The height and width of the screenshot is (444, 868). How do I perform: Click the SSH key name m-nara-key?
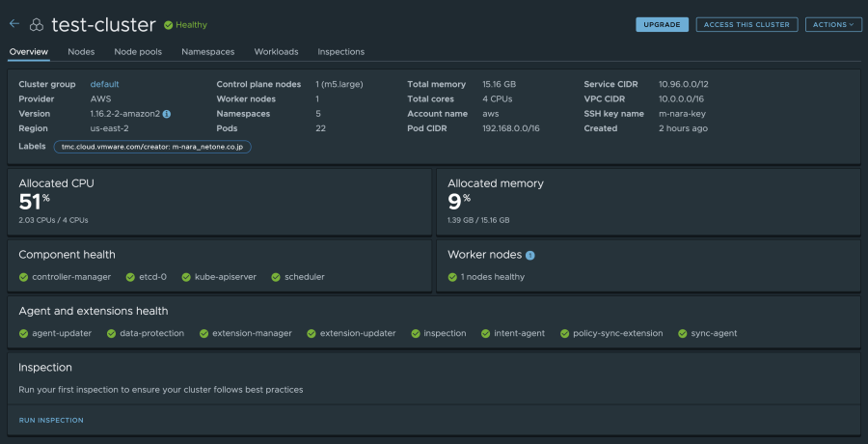click(x=682, y=114)
